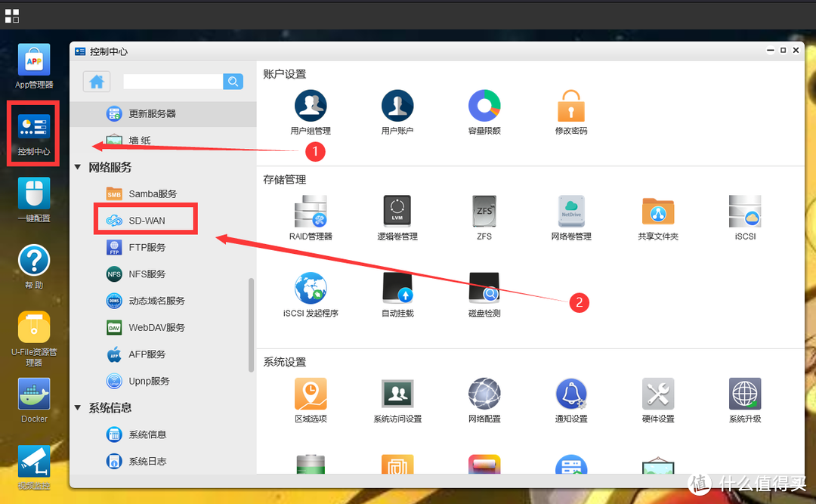The height and width of the screenshot is (504, 816).
Task: Click the home button in 控制中心
Action: tap(96, 81)
